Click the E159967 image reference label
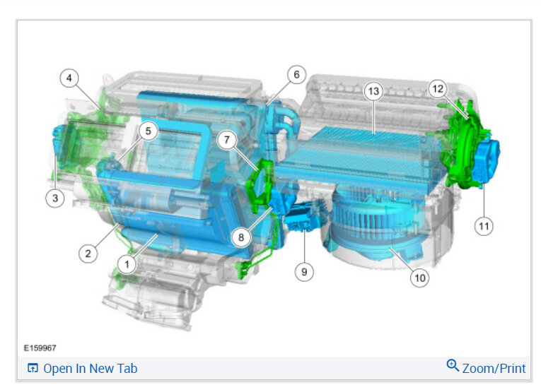The height and width of the screenshot is (392, 541). pyautogui.click(x=40, y=348)
